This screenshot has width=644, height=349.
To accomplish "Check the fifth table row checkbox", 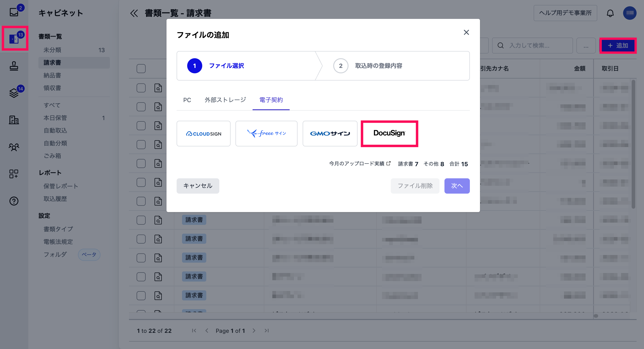I will tap(141, 164).
